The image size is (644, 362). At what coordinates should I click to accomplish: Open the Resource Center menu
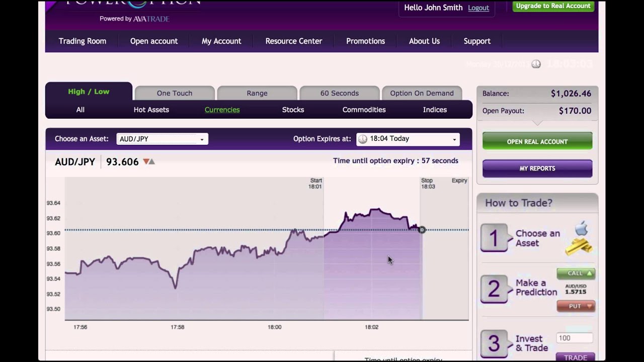coord(294,41)
